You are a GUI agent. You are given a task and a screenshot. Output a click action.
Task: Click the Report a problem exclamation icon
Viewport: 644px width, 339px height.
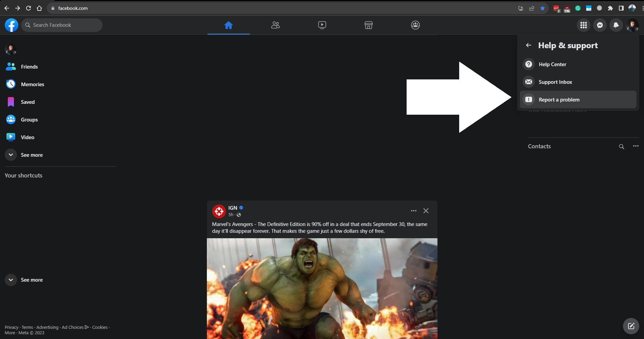529,100
